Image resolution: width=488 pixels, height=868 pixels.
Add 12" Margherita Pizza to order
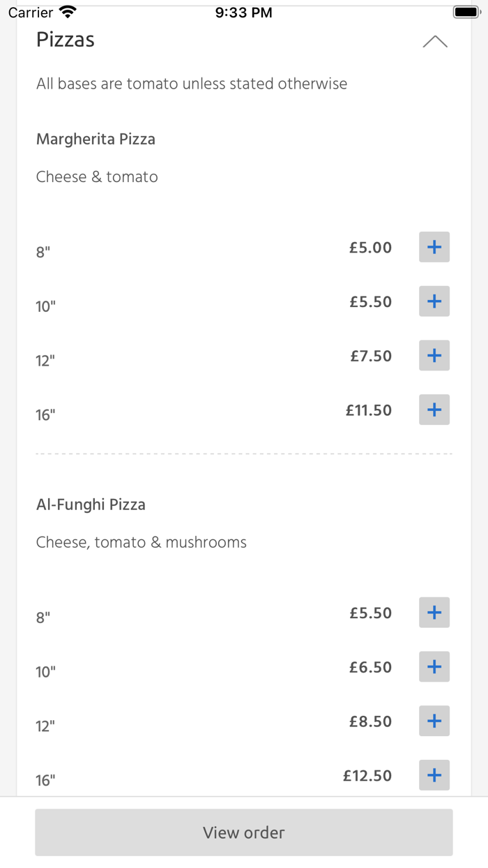pos(434,356)
